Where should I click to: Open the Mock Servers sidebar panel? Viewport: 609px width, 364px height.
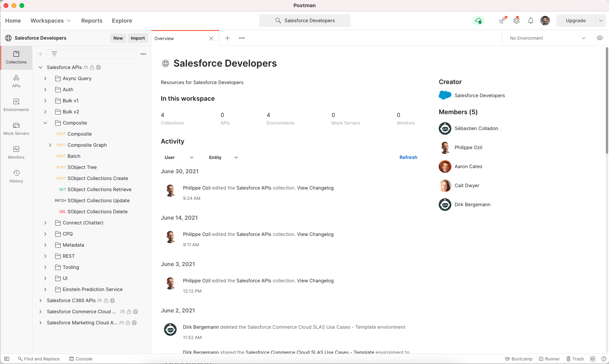(16, 129)
